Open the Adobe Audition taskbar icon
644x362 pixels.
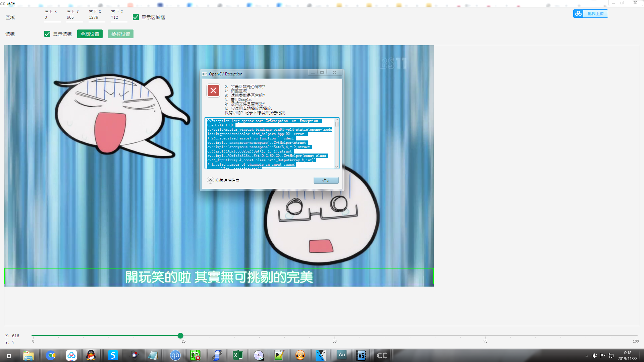(342, 355)
